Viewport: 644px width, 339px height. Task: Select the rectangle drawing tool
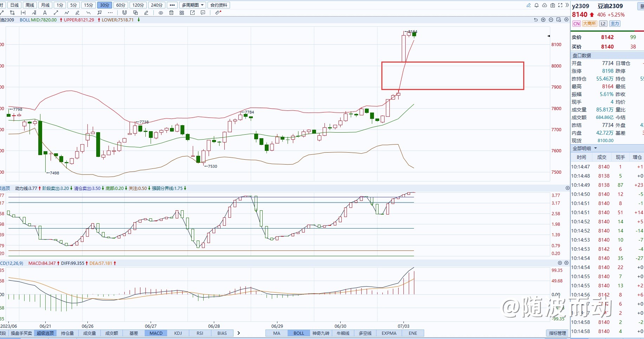(x=12, y=13)
